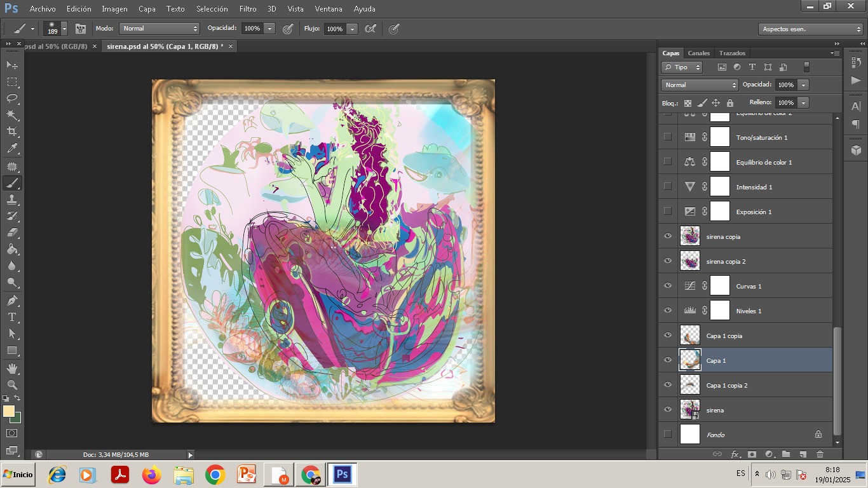Click the background color swatch
The width and height of the screenshot is (868, 488).
pyautogui.click(x=17, y=418)
